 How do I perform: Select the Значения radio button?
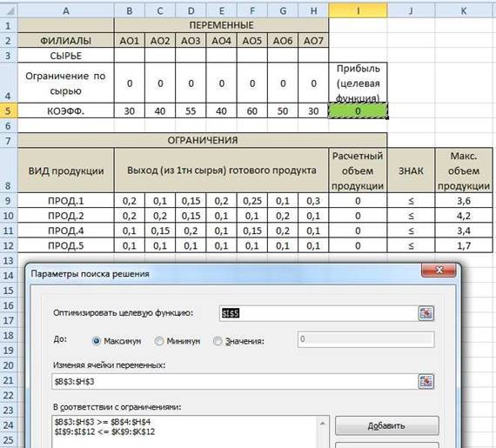(218, 341)
